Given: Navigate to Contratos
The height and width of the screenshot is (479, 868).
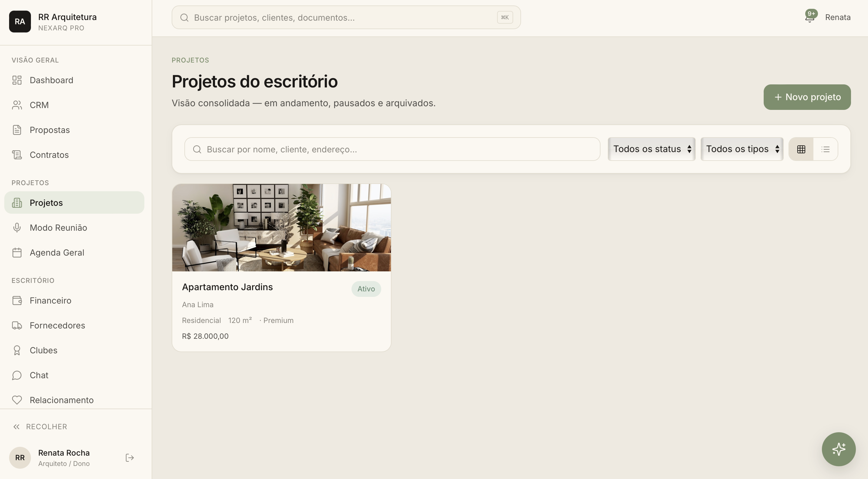Looking at the screenshot, I should pyautogui.click(x=74, y=155).
